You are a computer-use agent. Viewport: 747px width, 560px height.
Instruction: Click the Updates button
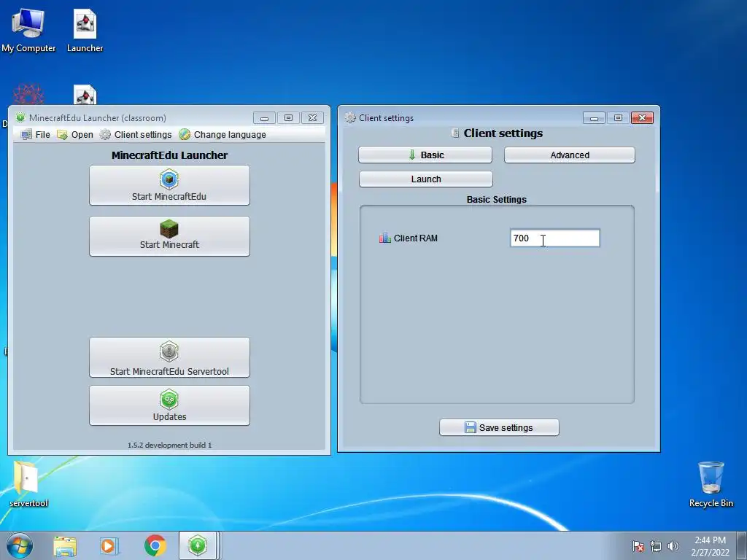[x=169, y=405]
